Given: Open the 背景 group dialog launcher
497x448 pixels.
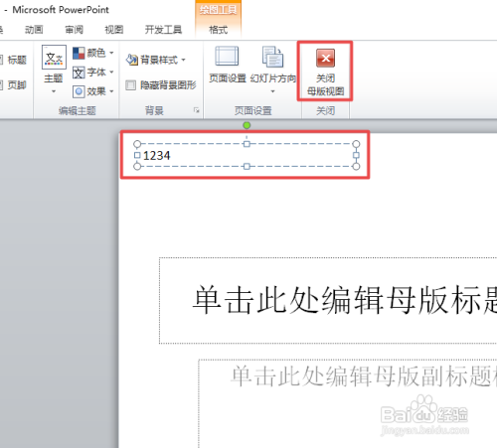Looking at the screenshot, I should coord(197,110).
